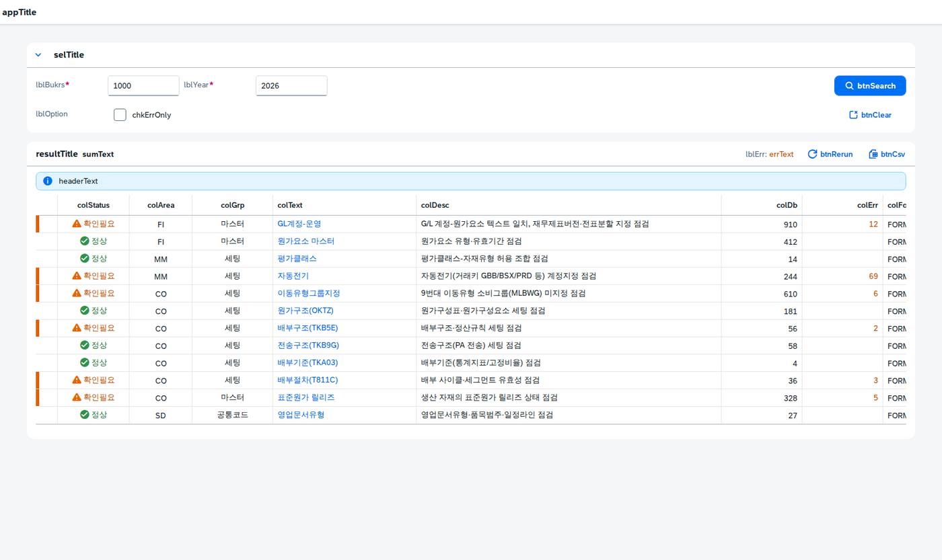Open the GL계정-운영 link
The height and width of the screenshot is (560, 942).
pyautogui.click(x=299, y=224)
